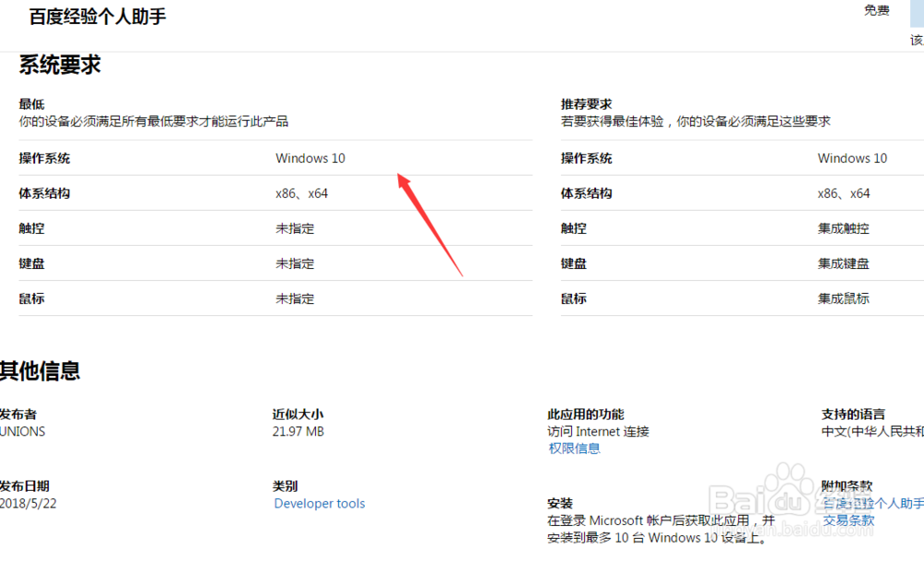
Task: Click the 百度经验个人助手 app title
Action: [x=98, y=17]
